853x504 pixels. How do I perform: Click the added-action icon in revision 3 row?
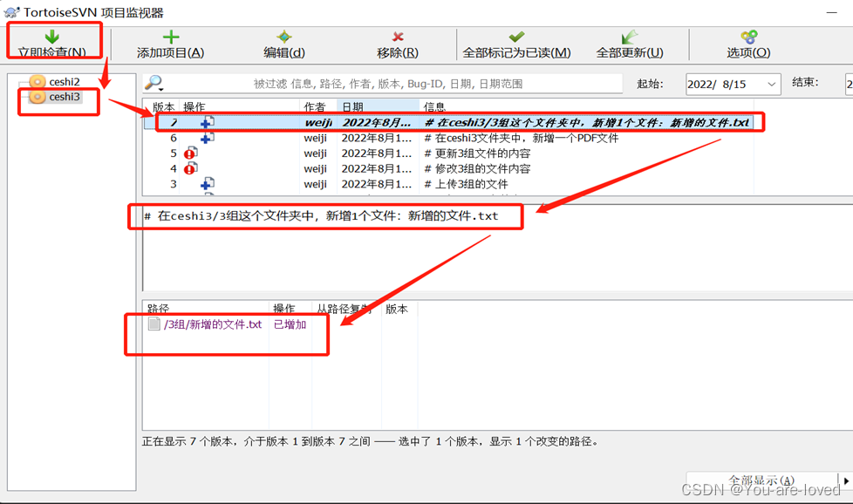pyautogui.click(x=208, y=184)
